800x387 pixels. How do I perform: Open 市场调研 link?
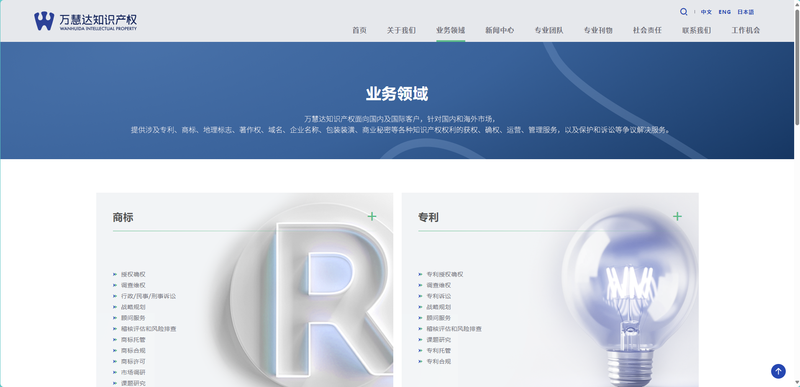pyautogui.click(x=133, y=372)
